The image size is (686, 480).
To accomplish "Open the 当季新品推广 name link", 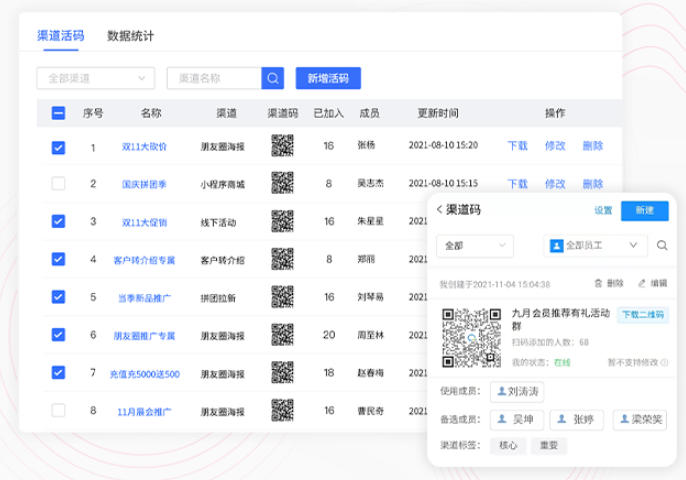I will pos(144,298).
